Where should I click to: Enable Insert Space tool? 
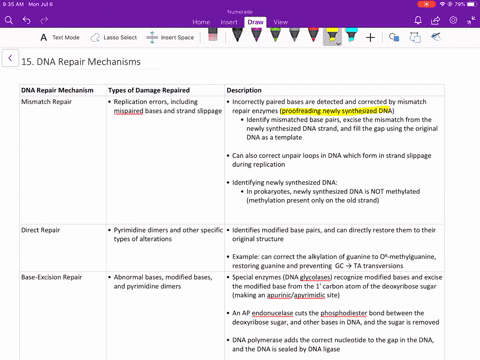click(170, 37)
